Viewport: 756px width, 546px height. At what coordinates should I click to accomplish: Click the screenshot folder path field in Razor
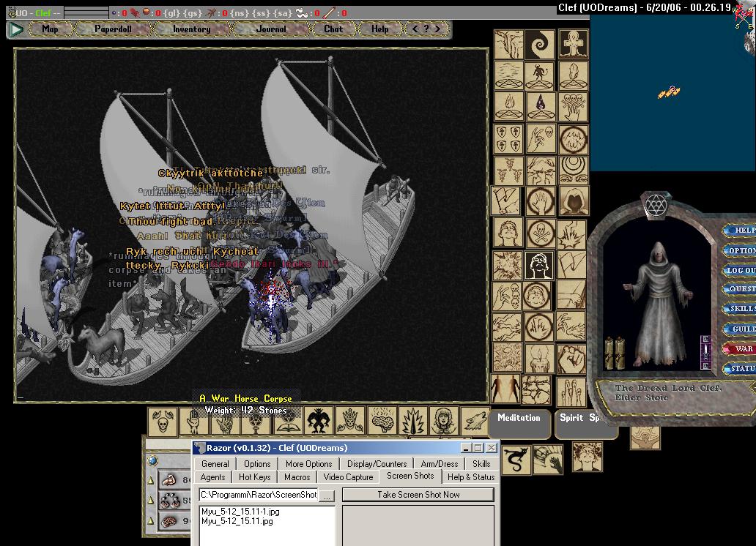[259, 495]
